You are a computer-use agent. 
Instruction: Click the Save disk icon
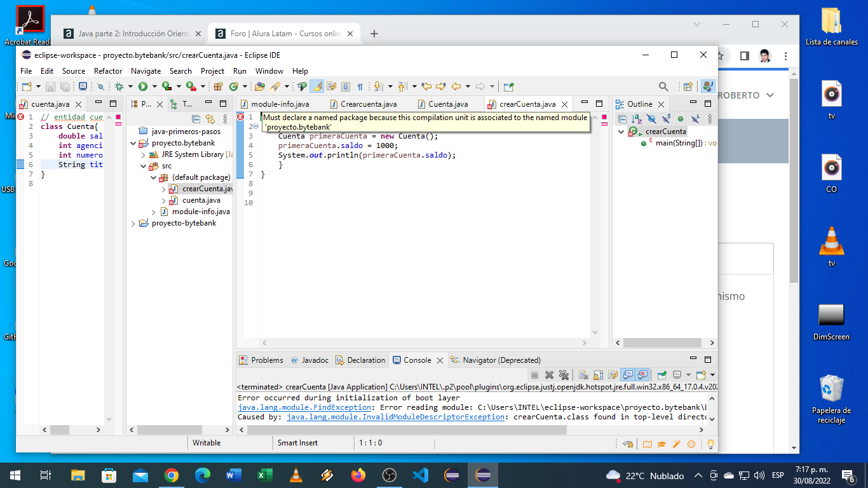click(50, 86)
